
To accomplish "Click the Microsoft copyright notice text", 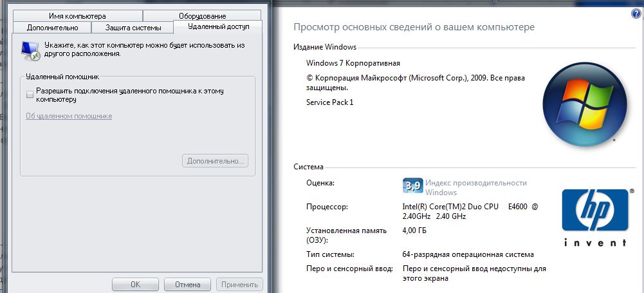I will pyautogui.click(x=416, y=82).
